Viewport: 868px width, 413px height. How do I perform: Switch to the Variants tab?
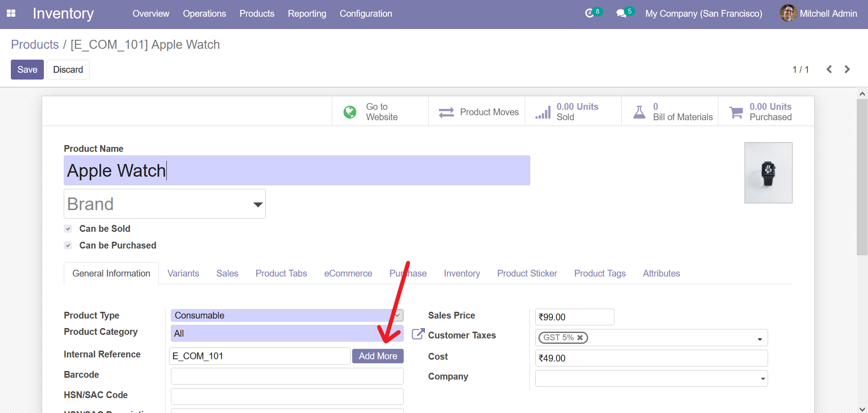(x=183, y=273)
